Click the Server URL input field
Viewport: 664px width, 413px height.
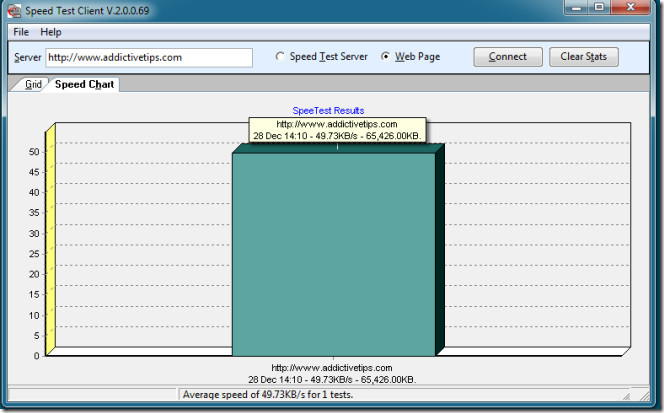point(149,58)
